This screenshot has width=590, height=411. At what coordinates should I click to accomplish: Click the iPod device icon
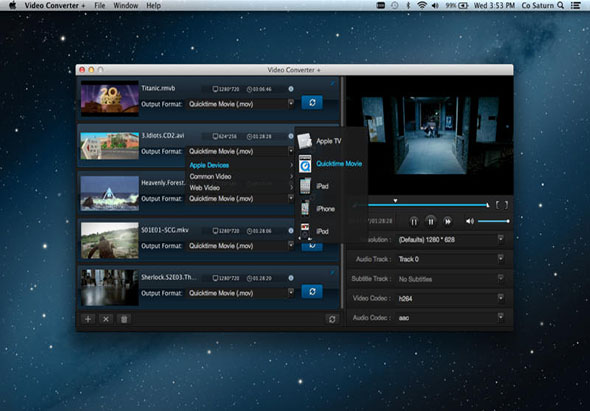pos(305,230)
